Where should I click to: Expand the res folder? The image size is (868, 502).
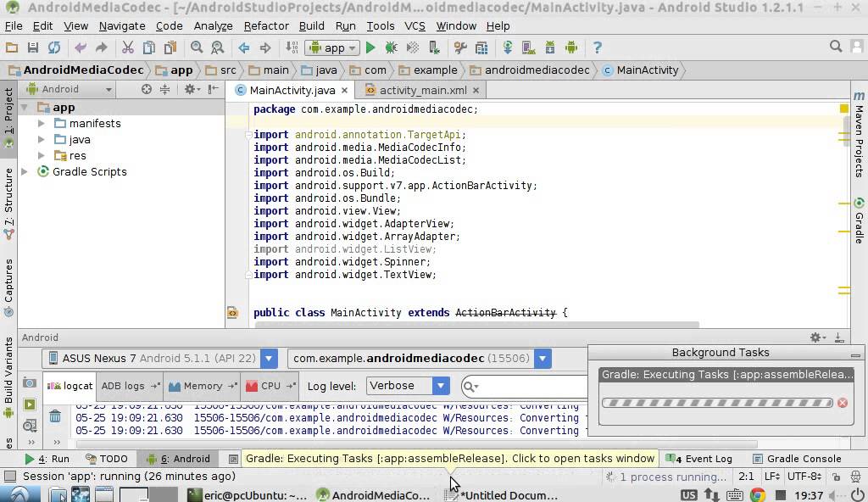42,155
